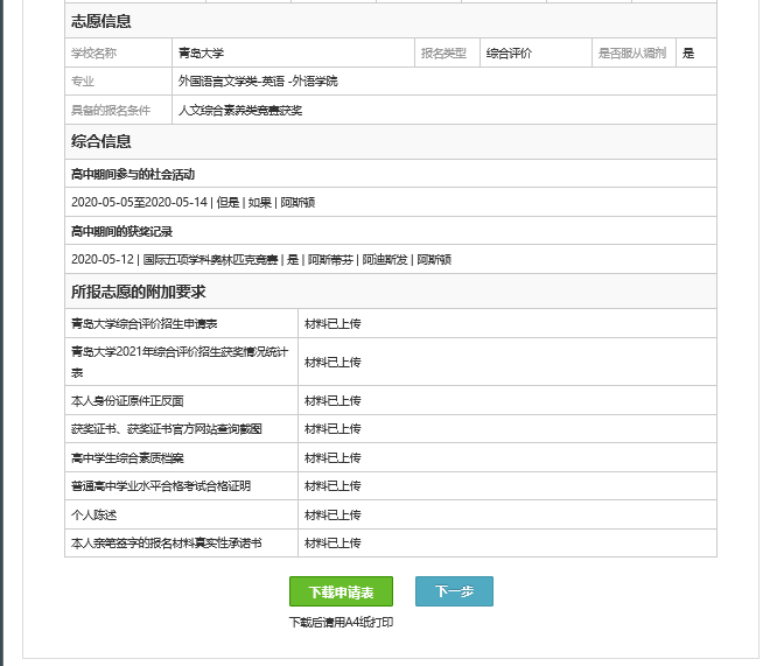This screenshot has width=764, height=666.
Task: Click 材料已上传 for 本人亲笔签字的报名材料真实性承诺书
Action: point(332,543)
